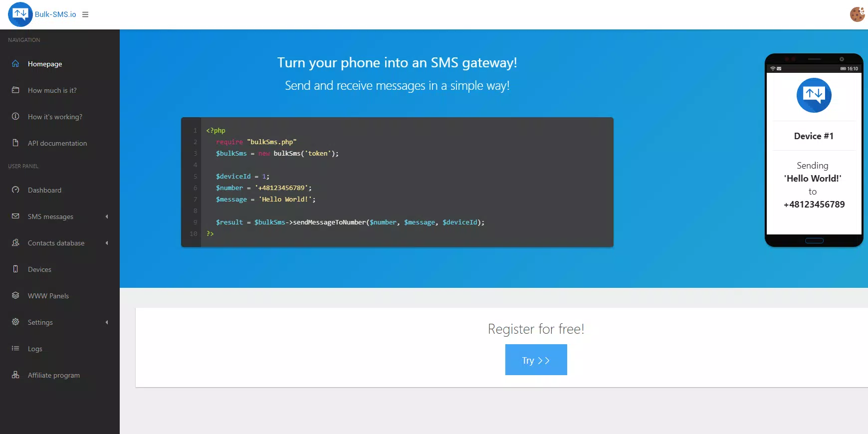Expand the SMS messages submenu arrow

pyautogui.click(x=107, y=217)
